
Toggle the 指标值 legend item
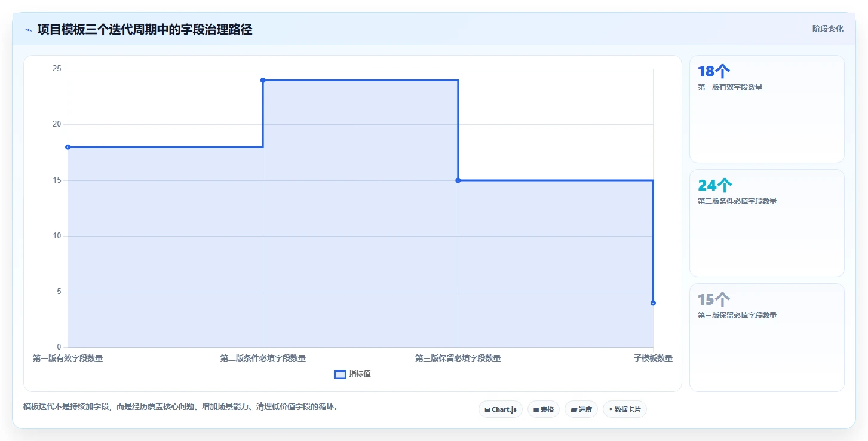352,374
